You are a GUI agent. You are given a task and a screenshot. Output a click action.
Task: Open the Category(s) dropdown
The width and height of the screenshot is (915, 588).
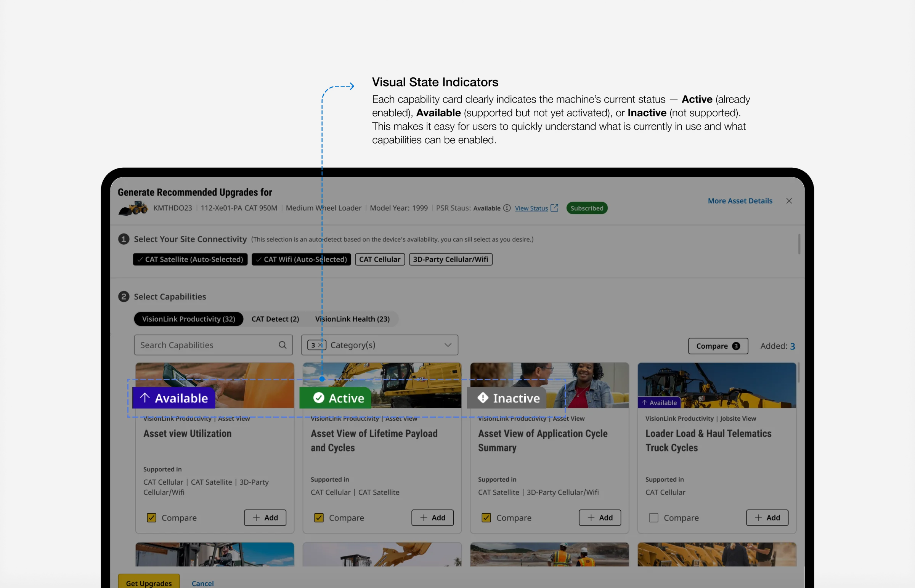pos(380,345)
